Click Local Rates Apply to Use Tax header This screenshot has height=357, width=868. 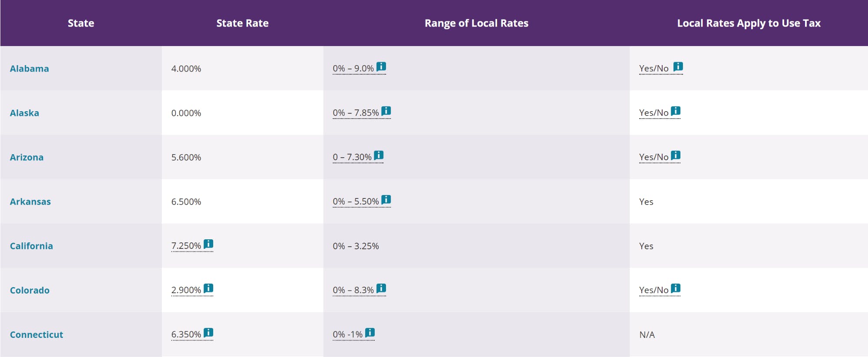749,23
